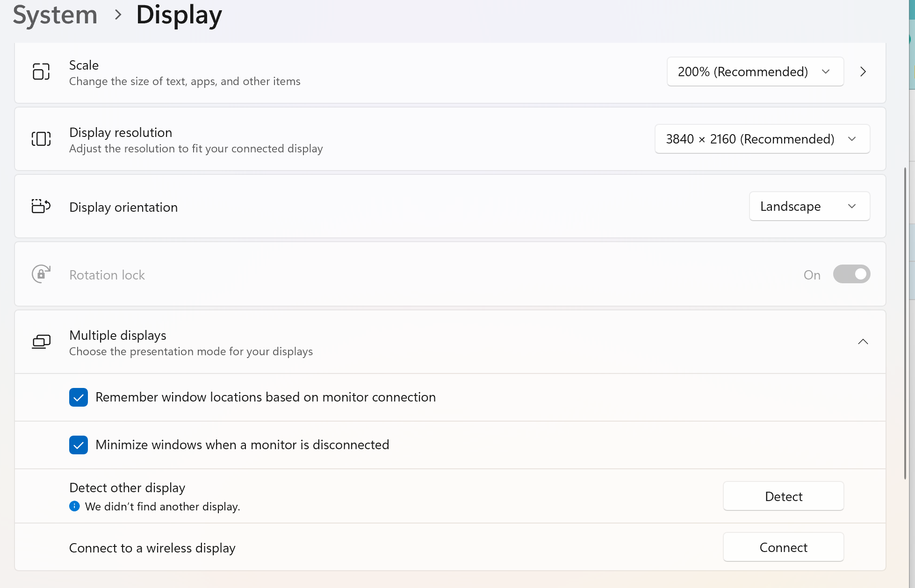The height and width of the screenshot is (588, 915).
Task: Click breadcrumb chevron between System and Display
Action: pos(118,15)
